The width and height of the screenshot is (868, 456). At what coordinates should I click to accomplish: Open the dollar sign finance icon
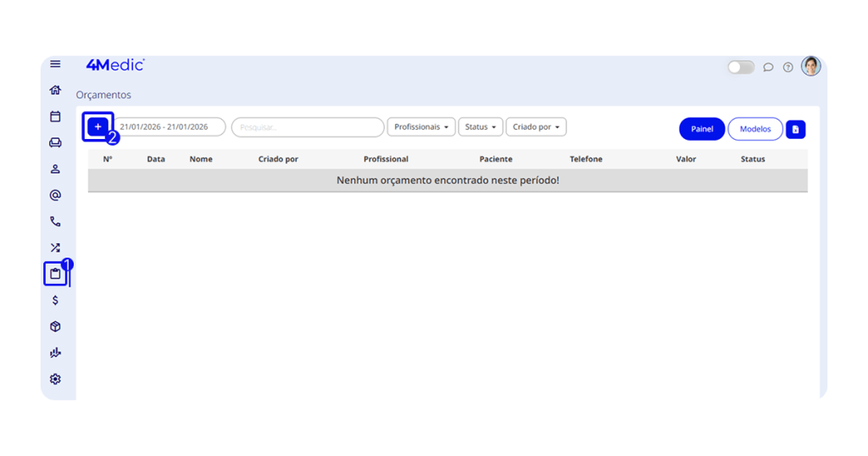coord(55,300)
